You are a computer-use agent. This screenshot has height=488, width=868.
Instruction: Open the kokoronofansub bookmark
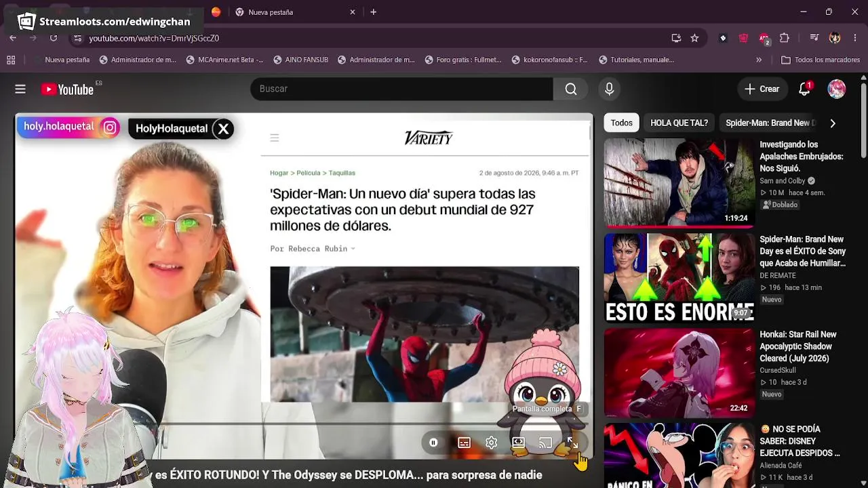tap(549, 60)
